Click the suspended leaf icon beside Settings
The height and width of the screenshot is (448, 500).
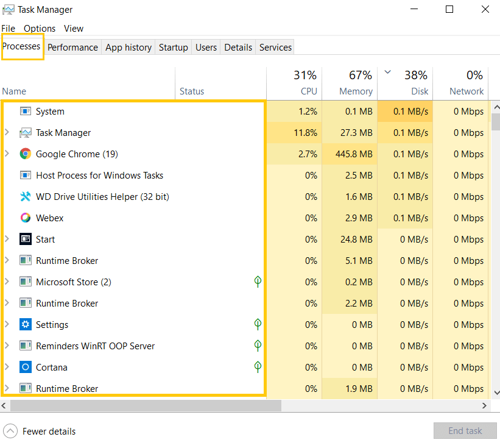tap(258, 324)
